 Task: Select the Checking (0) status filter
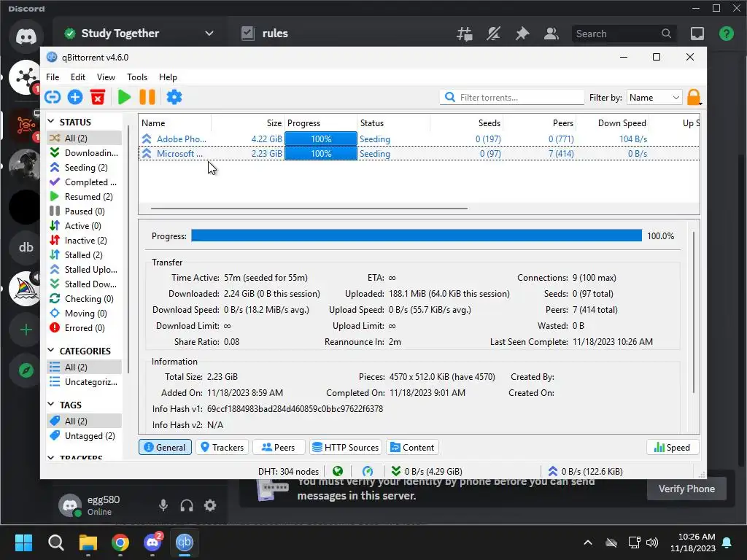point(85,298)
